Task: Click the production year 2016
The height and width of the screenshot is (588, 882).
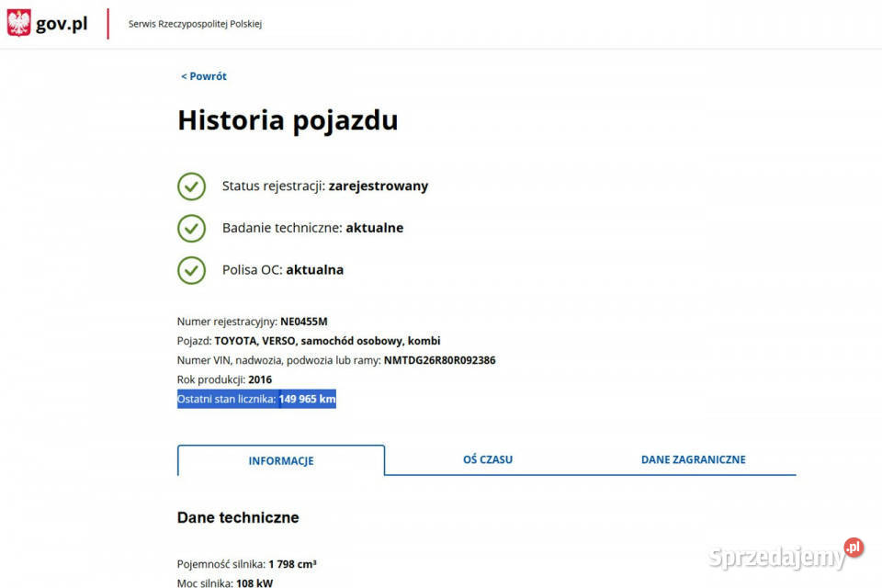Action: (260, 379)
